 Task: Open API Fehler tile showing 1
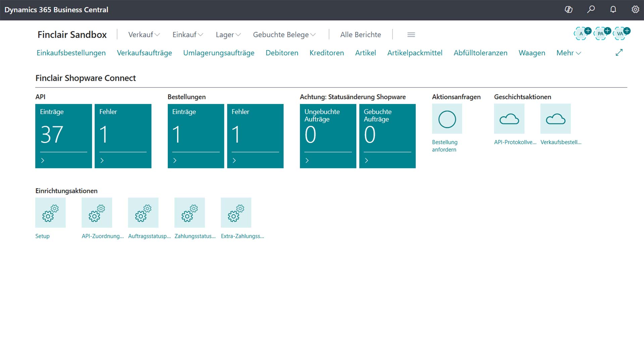[123, 136]
